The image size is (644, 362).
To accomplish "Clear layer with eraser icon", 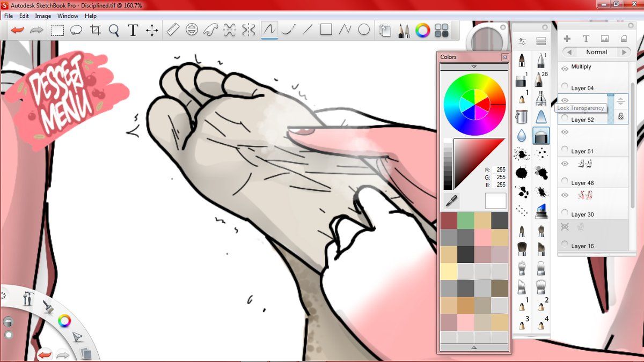I will coord(624,39).
